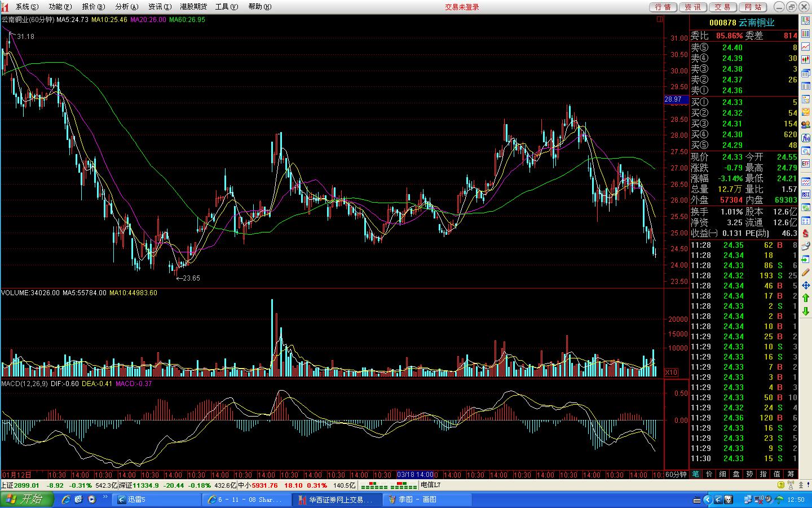
Task: Click the stacked windows sidebar icon
Action: click(x=805, y=73)
